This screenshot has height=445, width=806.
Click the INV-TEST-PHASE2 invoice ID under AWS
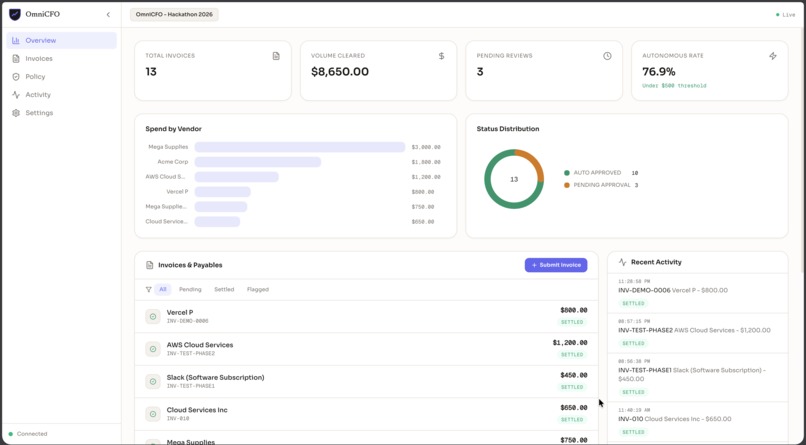click(191, 354)
